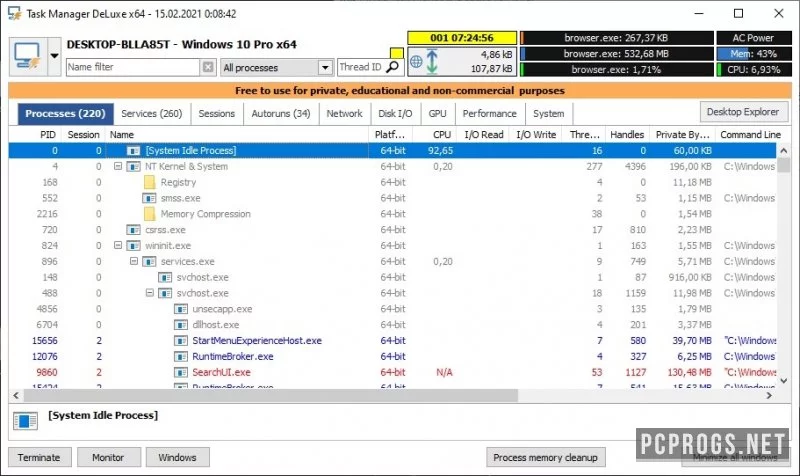The height and width of the screenshot is (476, 800).
Task: Click the Terminate button
Action: click(39, 457)
